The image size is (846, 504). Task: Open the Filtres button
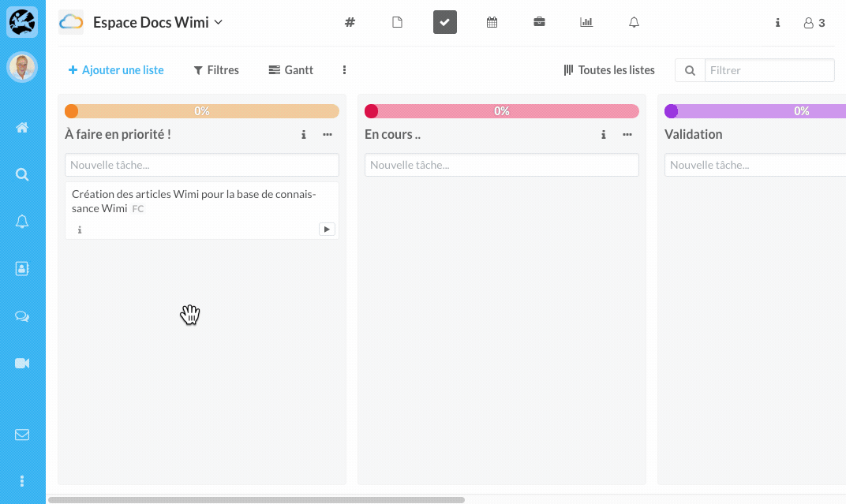(216, 70)
